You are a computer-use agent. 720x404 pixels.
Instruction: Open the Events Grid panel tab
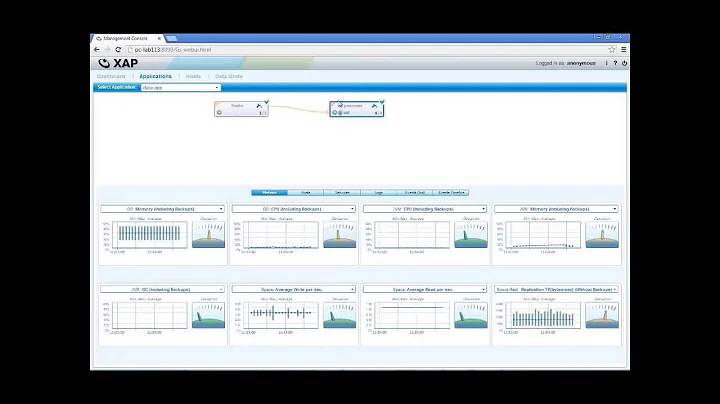(415, 192)
